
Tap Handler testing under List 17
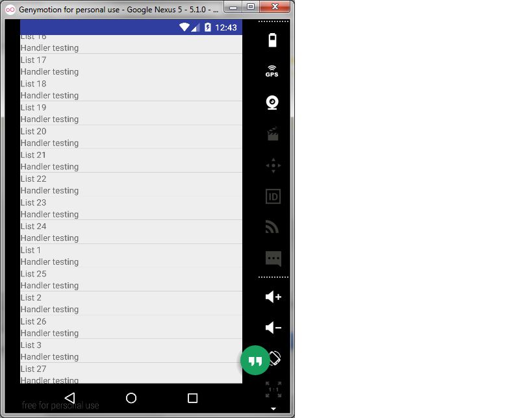pos(49,72)
